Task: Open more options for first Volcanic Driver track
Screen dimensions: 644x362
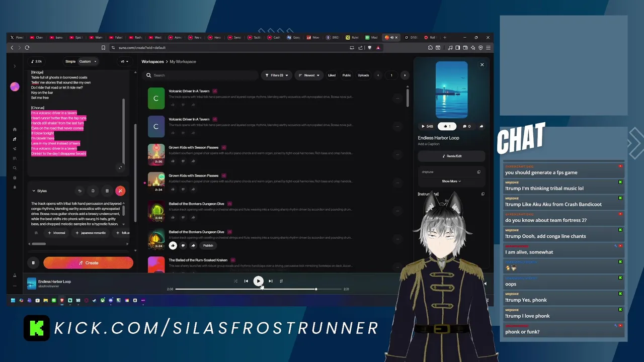Action: pos(397,99)
